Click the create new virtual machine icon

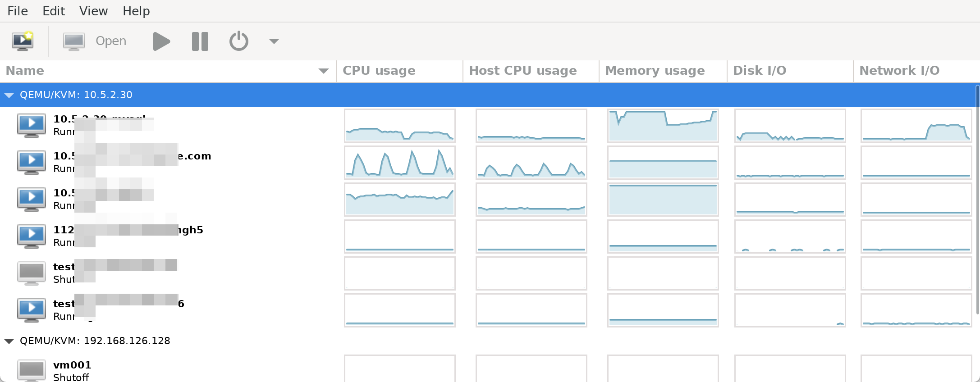tap(23, 41)
